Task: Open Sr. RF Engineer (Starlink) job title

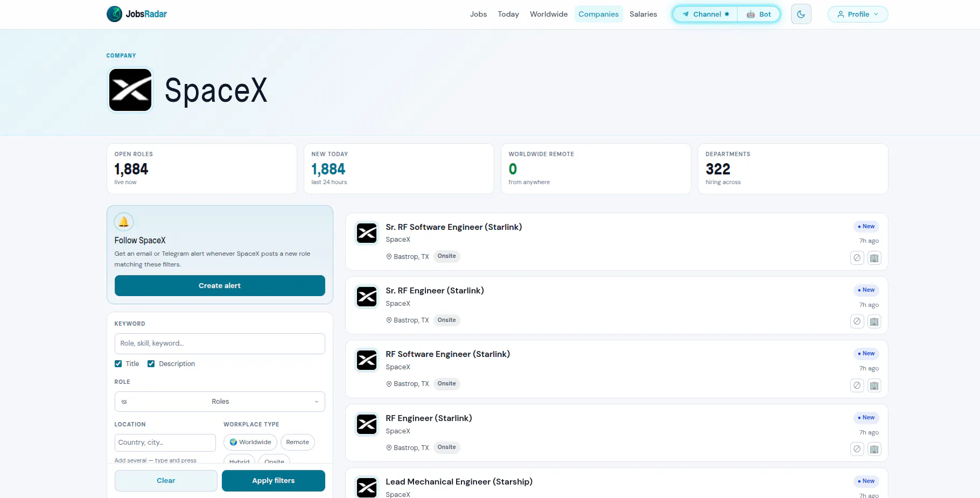Action: [435, 290]
